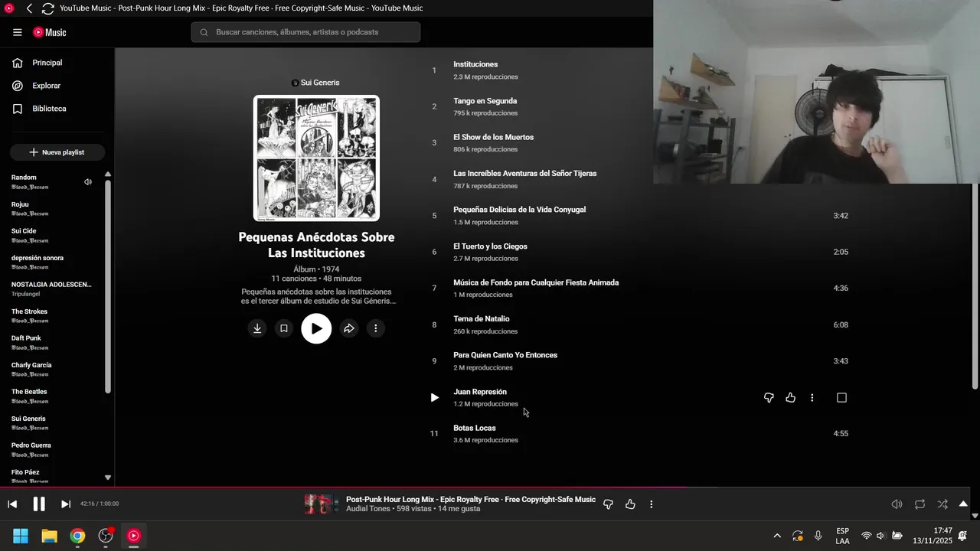This screenshot has width=980, height=551.
Task: Play track Tema de Natalio
Action: tap(481, 319)
